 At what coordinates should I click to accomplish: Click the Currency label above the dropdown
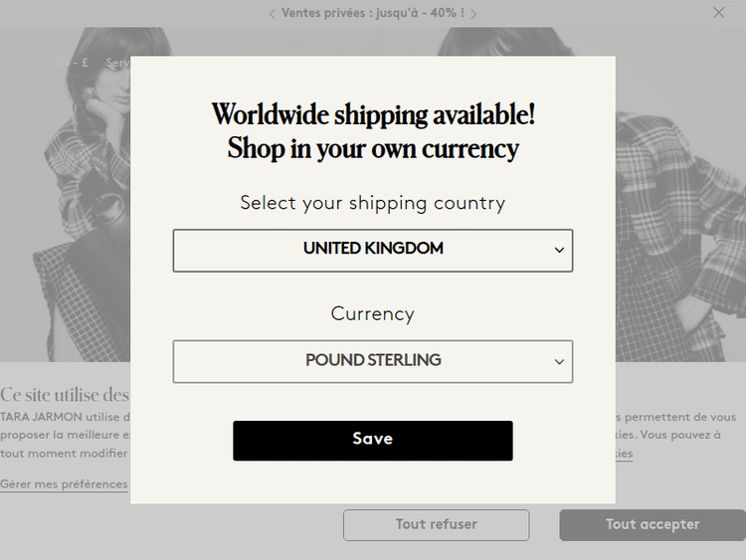coord(373,313)
